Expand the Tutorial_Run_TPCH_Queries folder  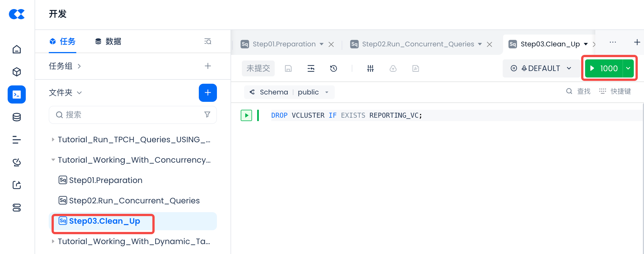(x=53, y=139)
